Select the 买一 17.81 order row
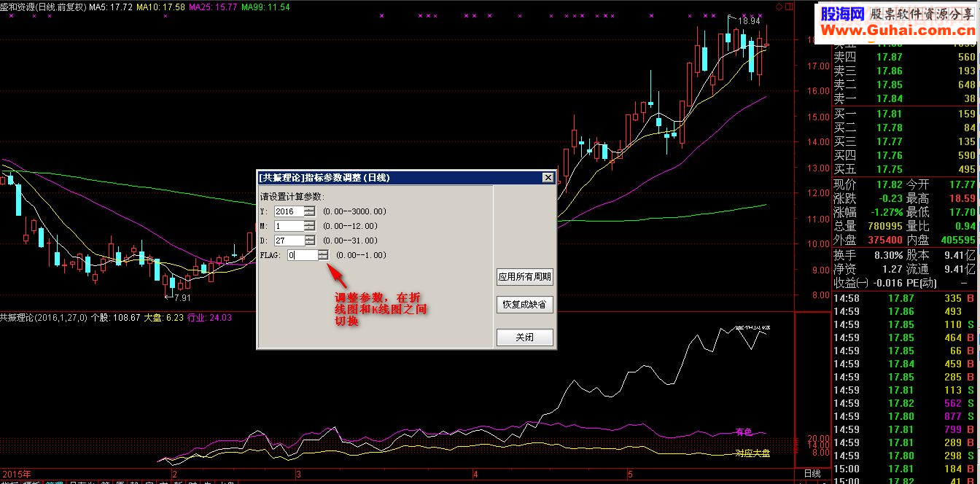Screen dimensions: 980x484 coord(904,114)
